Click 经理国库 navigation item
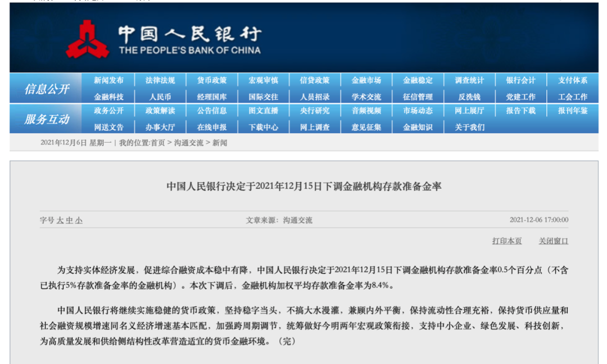The height and width of the screenshot is (364, 607). pyautogui.click(x=212, y=97)
